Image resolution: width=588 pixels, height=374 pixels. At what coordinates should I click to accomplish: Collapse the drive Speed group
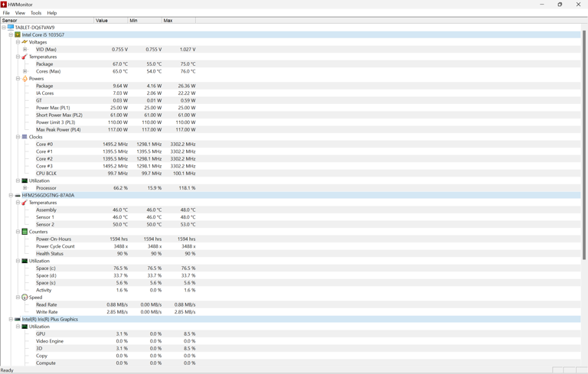pos(18,298)
